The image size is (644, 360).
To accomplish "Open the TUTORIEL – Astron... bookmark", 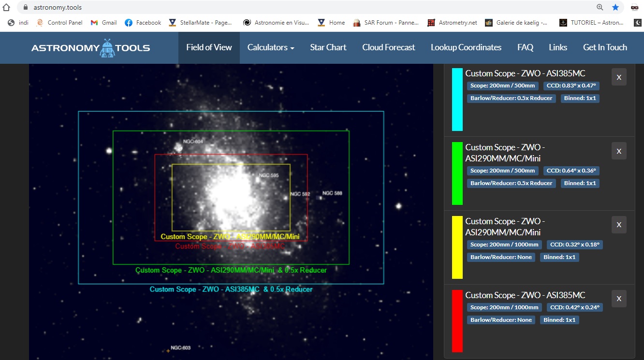I will tap(591, 23).
